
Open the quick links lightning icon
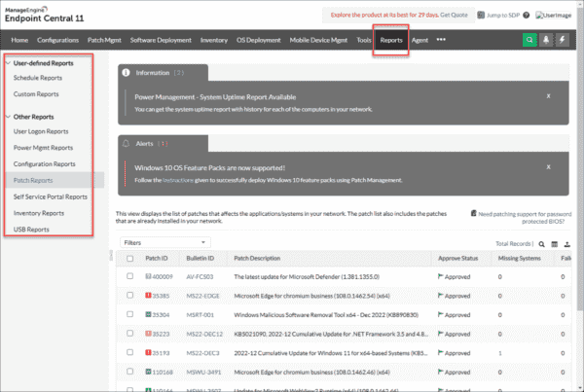pyautogui.click(x=563, y=40)
